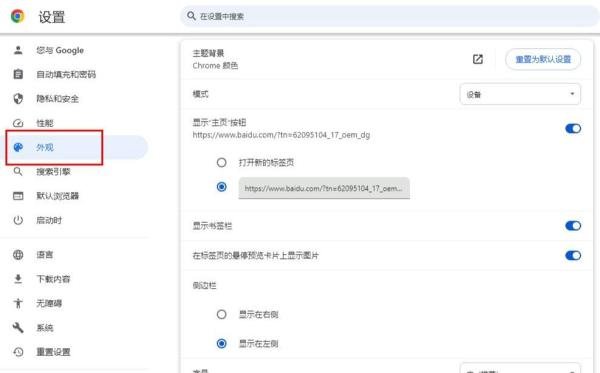Select the custom homepage URL radio button
Screen dimensions: 600x373
[221, 187]
